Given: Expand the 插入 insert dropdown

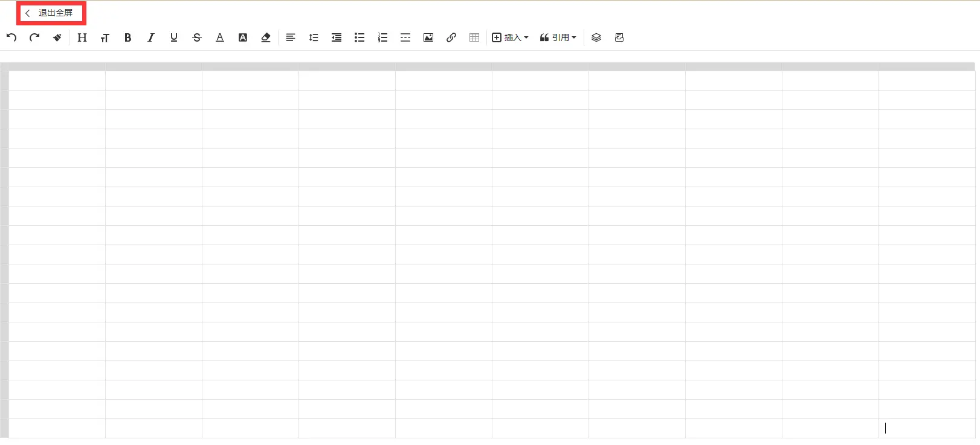Looking at the screenshot, I should coord(511,37).
